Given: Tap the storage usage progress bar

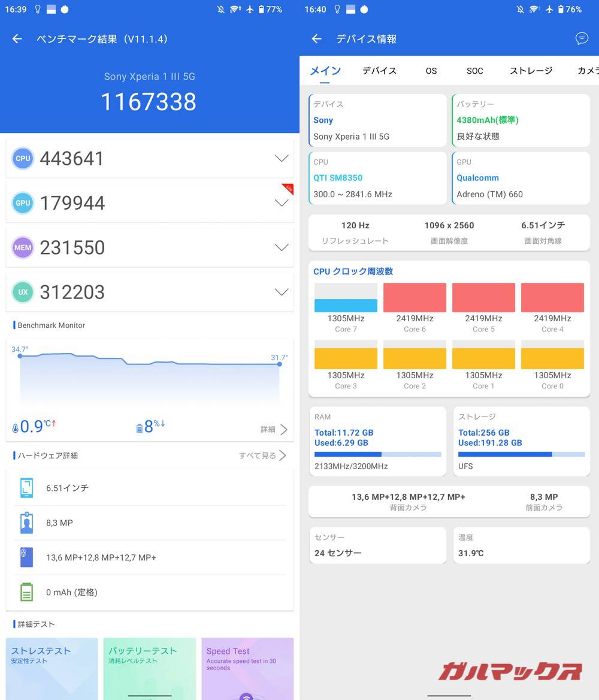Looking at the screenshot, I should tap(521, 454).
